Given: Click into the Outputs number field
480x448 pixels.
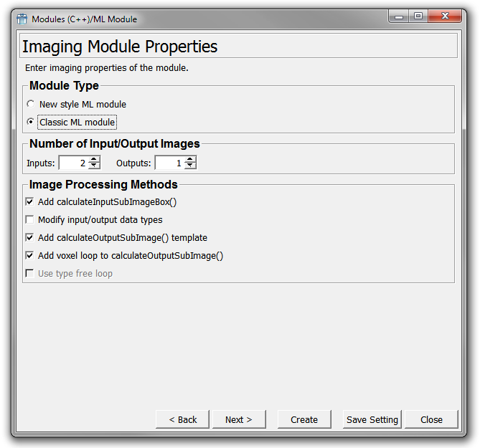Looking at the screenshot, I should (x=169, y=163).
